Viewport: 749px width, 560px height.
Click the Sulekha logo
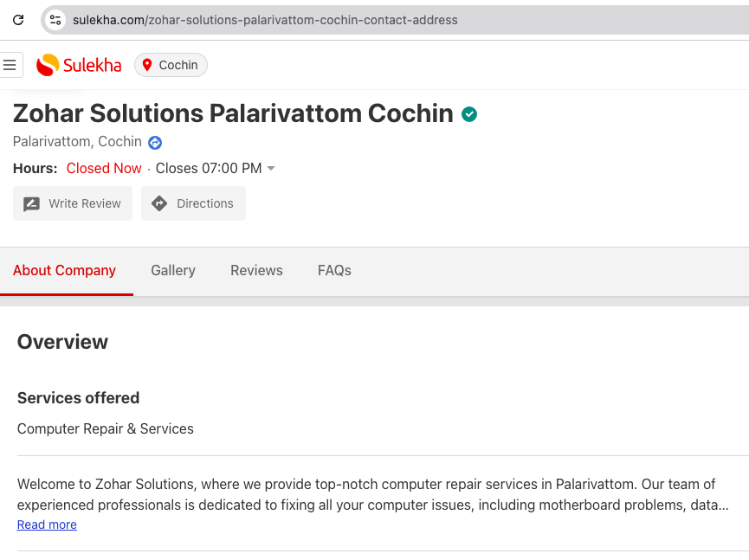coord(79,65)
